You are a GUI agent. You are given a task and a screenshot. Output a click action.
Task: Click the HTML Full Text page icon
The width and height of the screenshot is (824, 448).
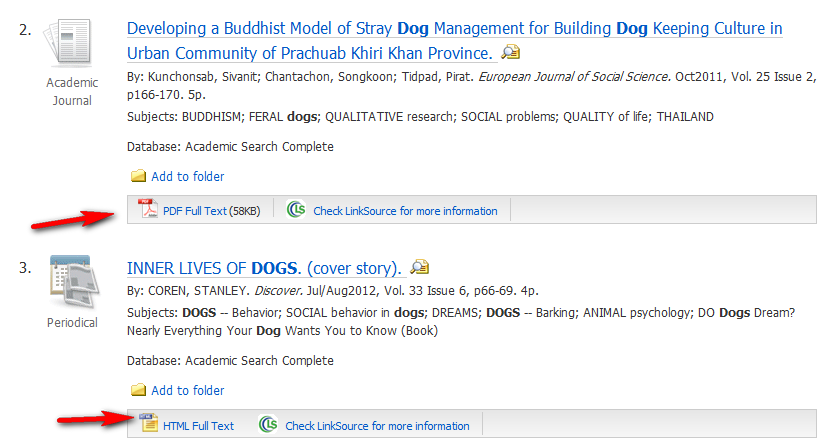click(x=149, y=423)
